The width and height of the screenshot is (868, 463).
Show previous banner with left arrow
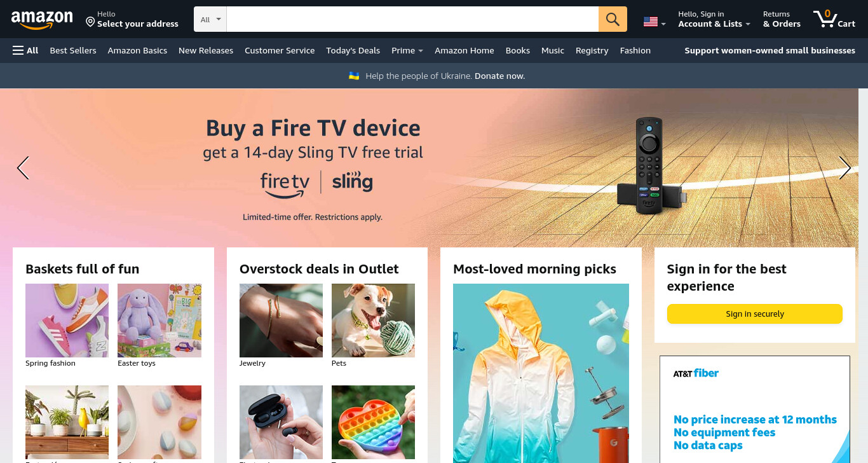tap(23, 168)
